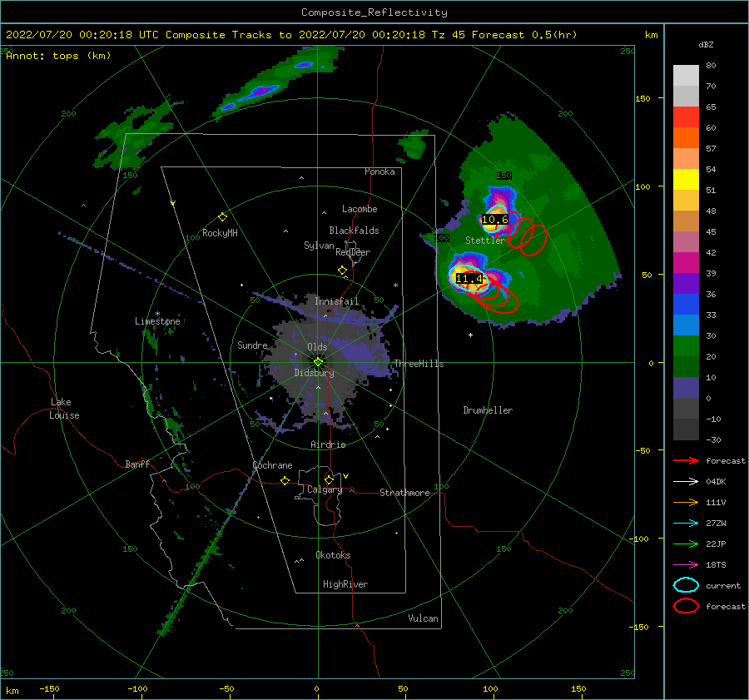Pick the bright red swatch in dBZ scale
Image resolution: width=749 pixels, height=700 pixels.
686,117
